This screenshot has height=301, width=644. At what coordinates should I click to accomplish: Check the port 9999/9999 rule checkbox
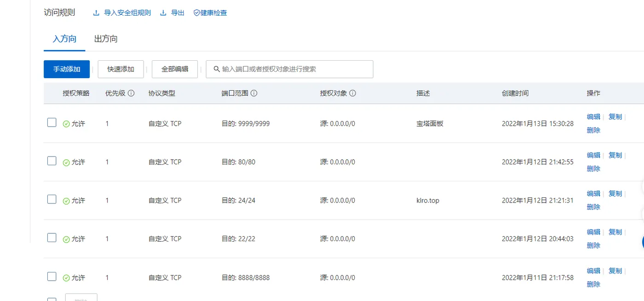[x=52, y=122]
